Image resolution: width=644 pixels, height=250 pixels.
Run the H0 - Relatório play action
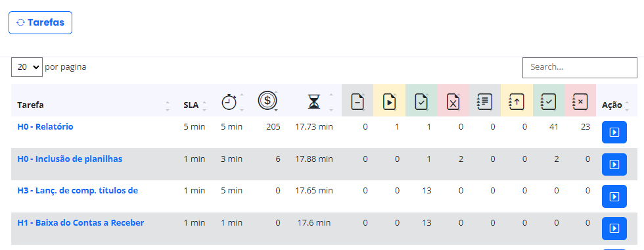[614, 132]
